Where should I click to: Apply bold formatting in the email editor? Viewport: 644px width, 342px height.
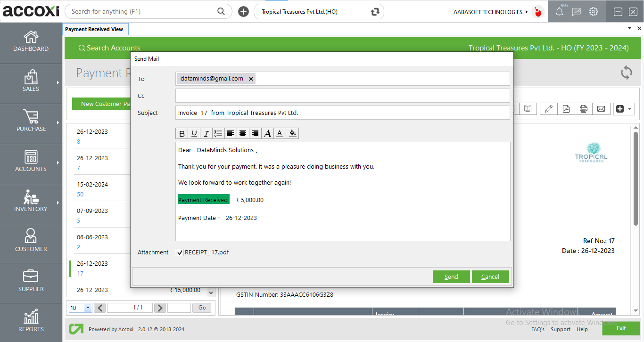182,133
